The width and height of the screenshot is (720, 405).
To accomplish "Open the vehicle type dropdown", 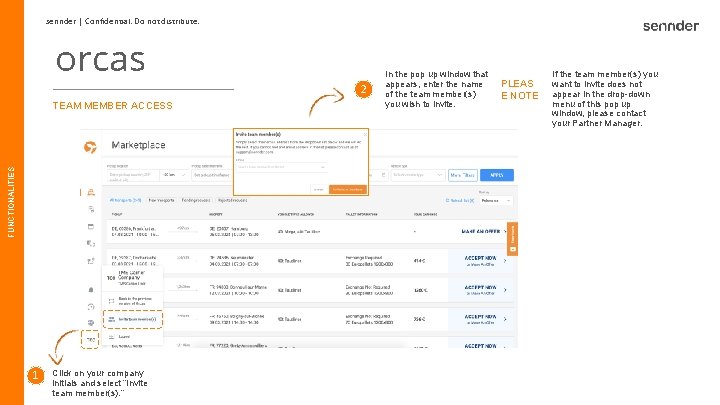I will pos(417,175).
